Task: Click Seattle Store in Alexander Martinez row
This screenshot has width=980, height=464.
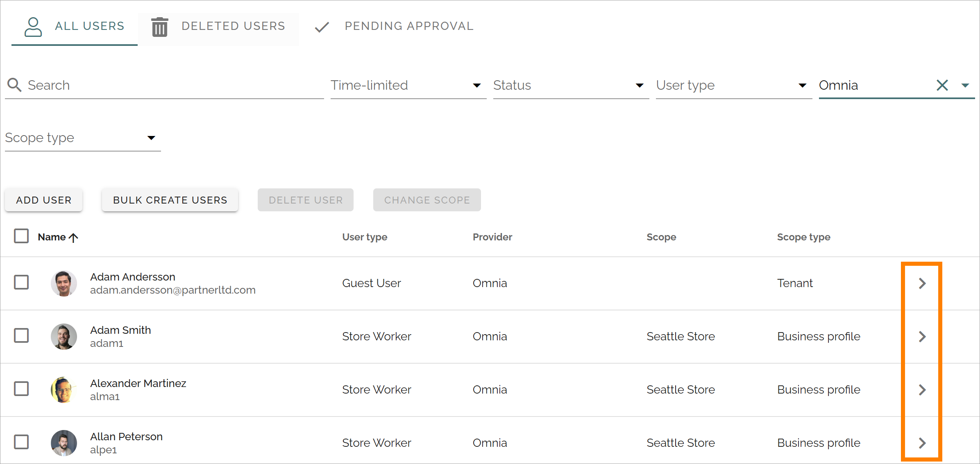Action: (x=681, y=389)
